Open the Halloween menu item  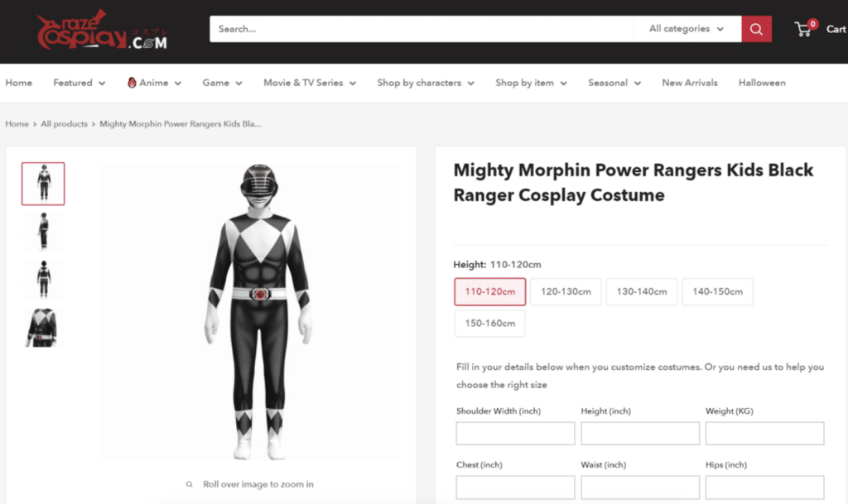(x=762, y=83)
